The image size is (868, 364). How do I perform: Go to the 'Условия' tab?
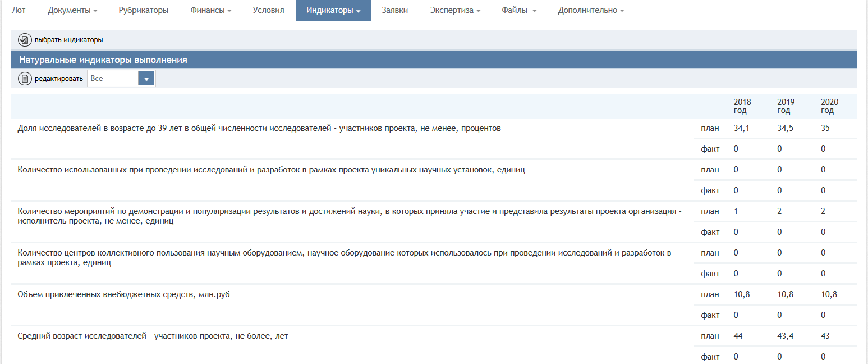268,10
